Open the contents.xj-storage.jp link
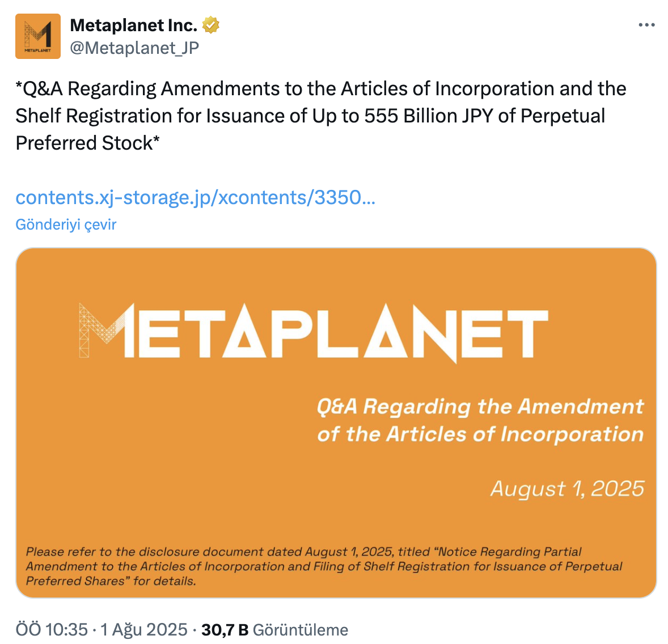 pyautogui.click(x=196, y=198)
